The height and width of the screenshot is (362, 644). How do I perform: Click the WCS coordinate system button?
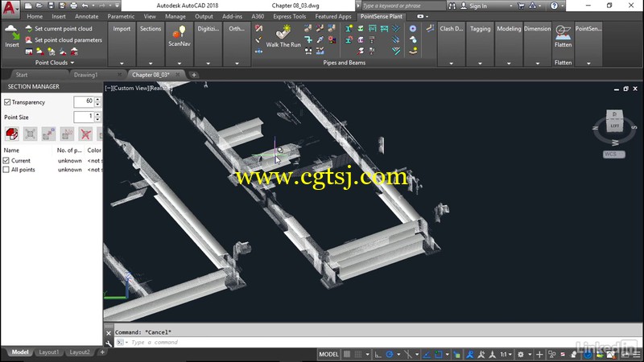coord(614,154)
